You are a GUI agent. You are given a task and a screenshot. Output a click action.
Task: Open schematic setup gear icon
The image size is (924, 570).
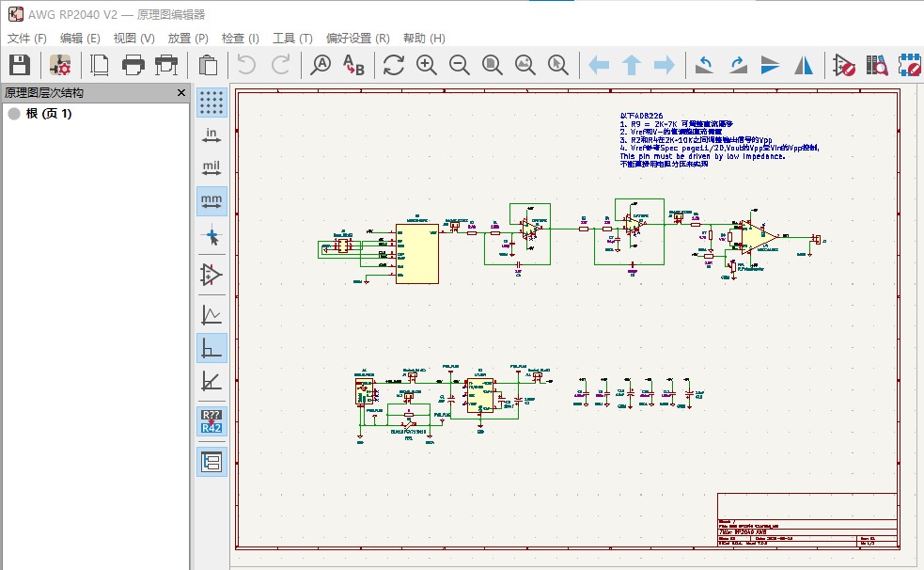pyautogui.click(x=59, y=65)
